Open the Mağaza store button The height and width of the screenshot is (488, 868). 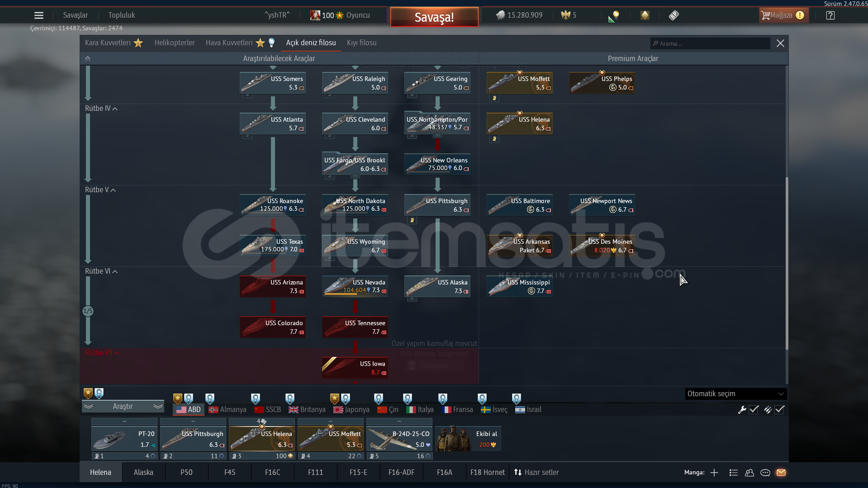[783, 15]
